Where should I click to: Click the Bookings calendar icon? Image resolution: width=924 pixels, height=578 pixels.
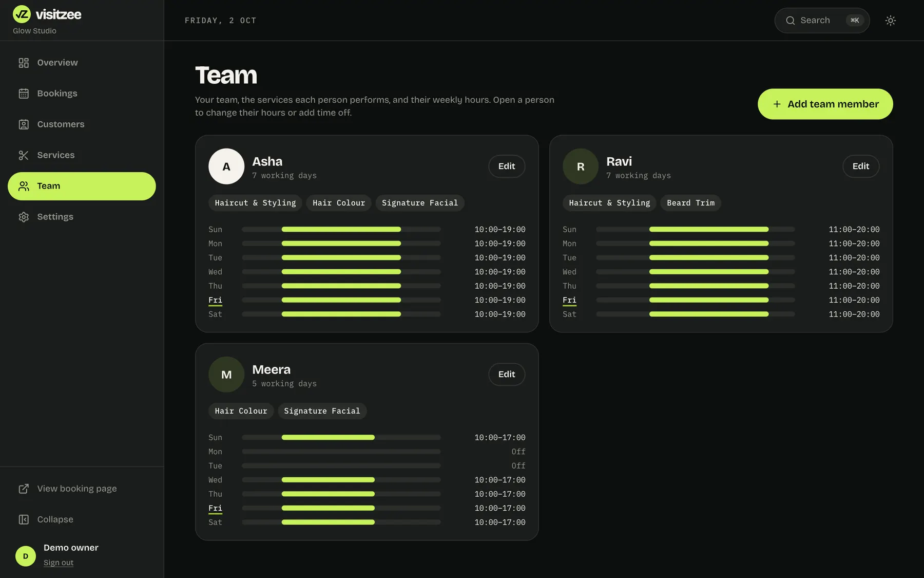click(x=24, y=94)
